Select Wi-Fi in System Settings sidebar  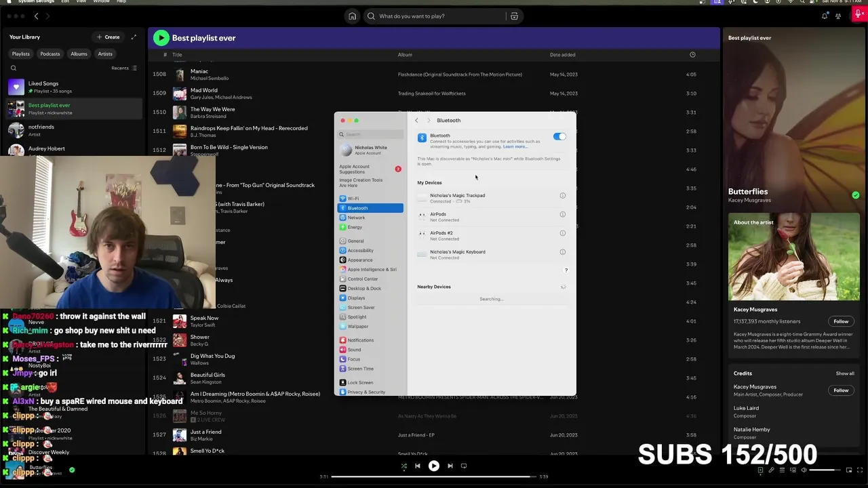(370, 199)
